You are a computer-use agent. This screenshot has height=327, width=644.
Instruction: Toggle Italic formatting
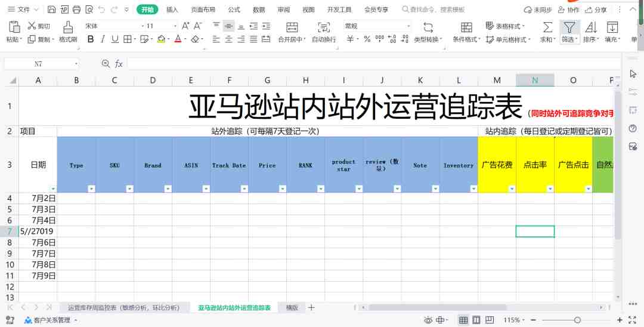[103, 39]
